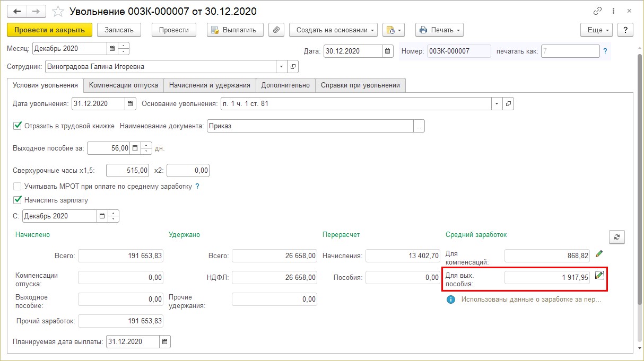Expand the Сотрудник dropdown list
644x361 pixels.
click(281, 67)
